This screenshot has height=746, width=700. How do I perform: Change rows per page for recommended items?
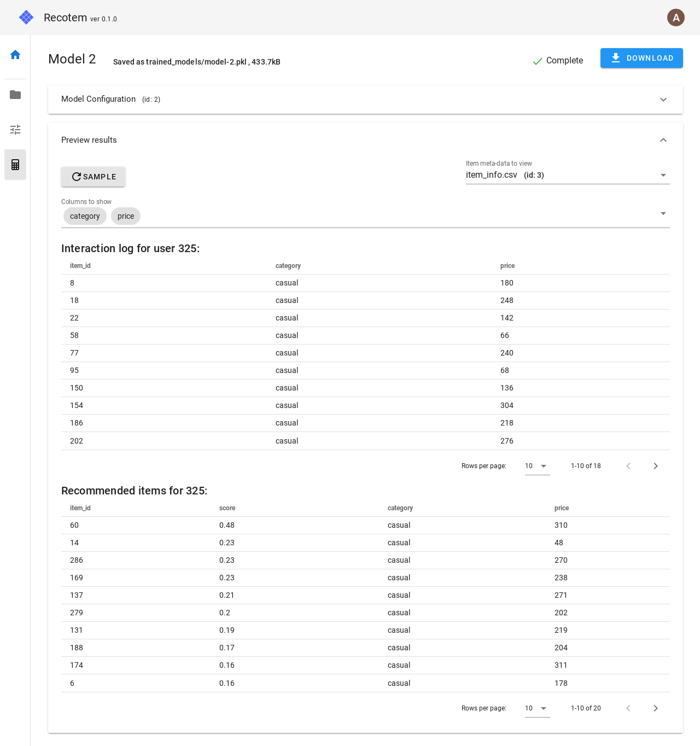tap(536, 708)
